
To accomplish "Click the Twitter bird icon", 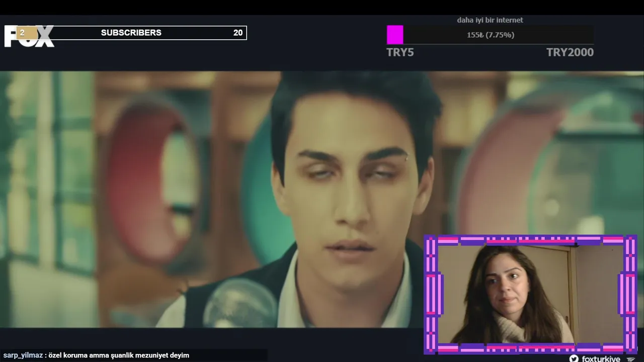I will pos(574,358).
